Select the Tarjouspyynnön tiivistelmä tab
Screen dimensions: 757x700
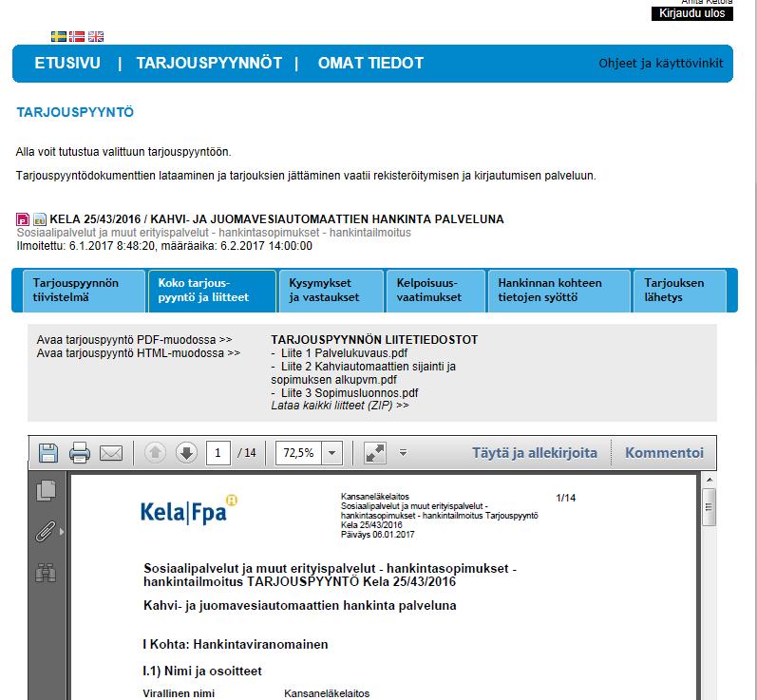click(84, 291)
